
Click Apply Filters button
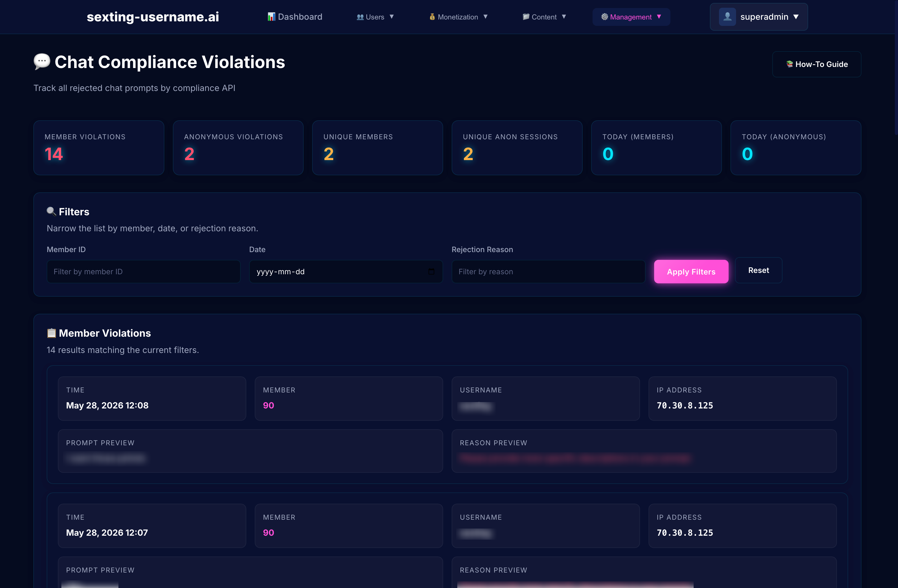[691, 271]
